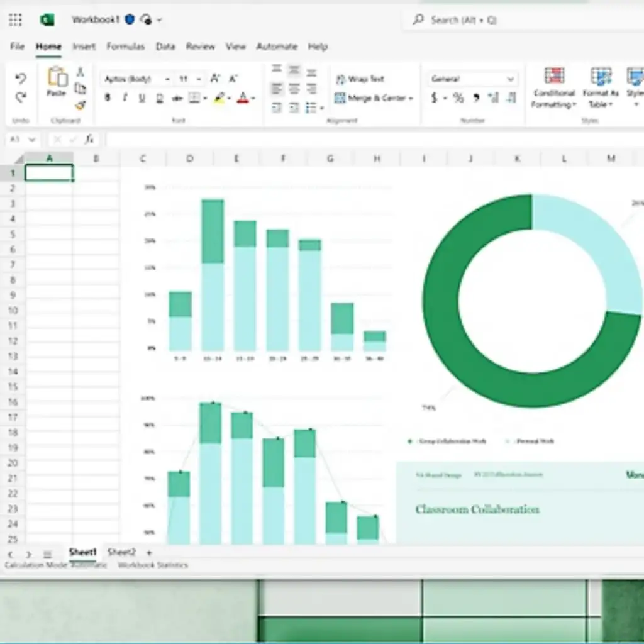Open the Formulas ribbon tab
Screen dimensions: 644x644
click(125, 47)
